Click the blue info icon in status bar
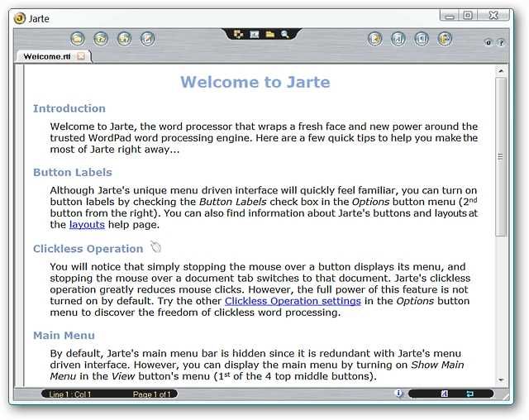529x420 pixels. 398,394
